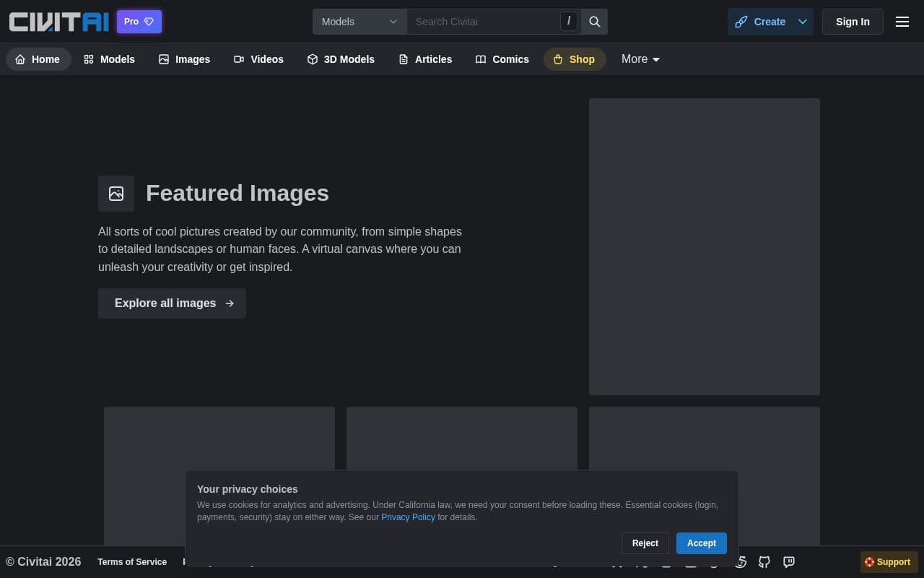Click the Pro diamond badge

coord(139,22)
